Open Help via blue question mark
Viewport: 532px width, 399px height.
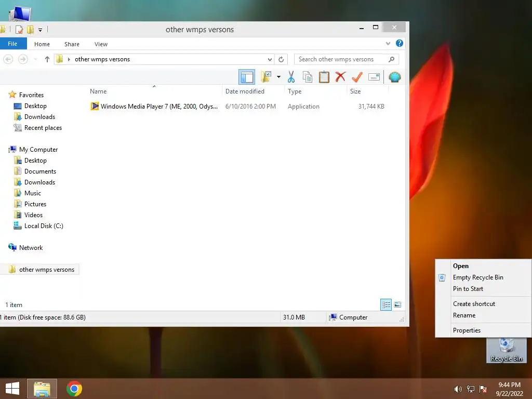(400, 43)
